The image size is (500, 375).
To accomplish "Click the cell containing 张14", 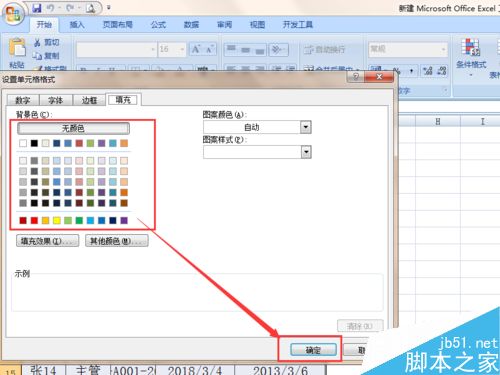I will point(43,370).
